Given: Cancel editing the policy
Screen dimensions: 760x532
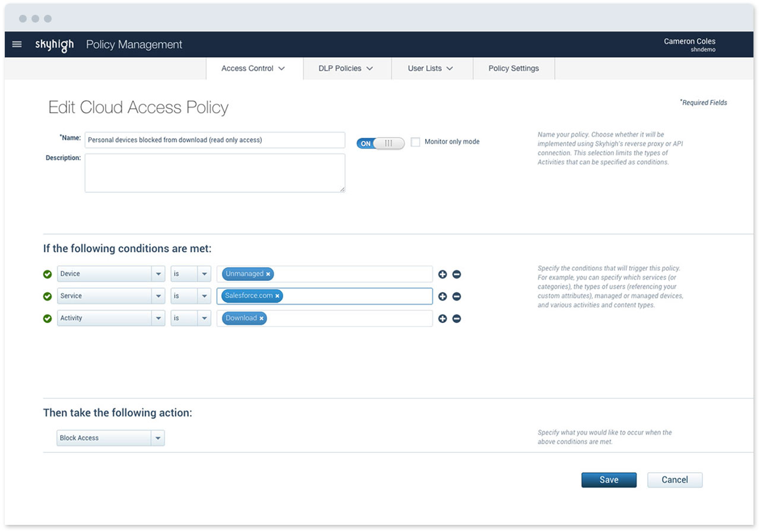Looking at the screenshot, I should [x=674, y=480].
